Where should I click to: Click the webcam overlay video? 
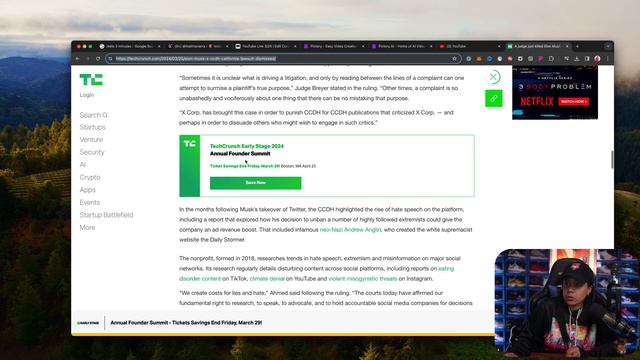[567, 304]
